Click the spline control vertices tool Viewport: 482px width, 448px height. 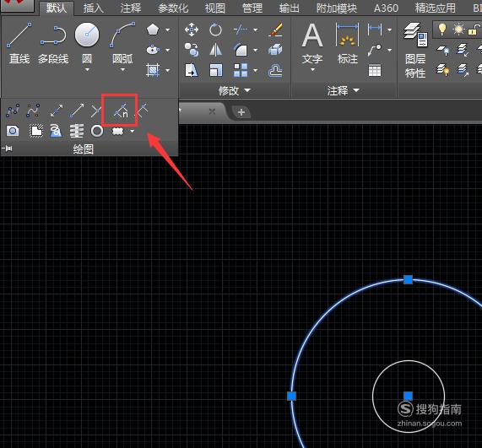coord(33,111)
